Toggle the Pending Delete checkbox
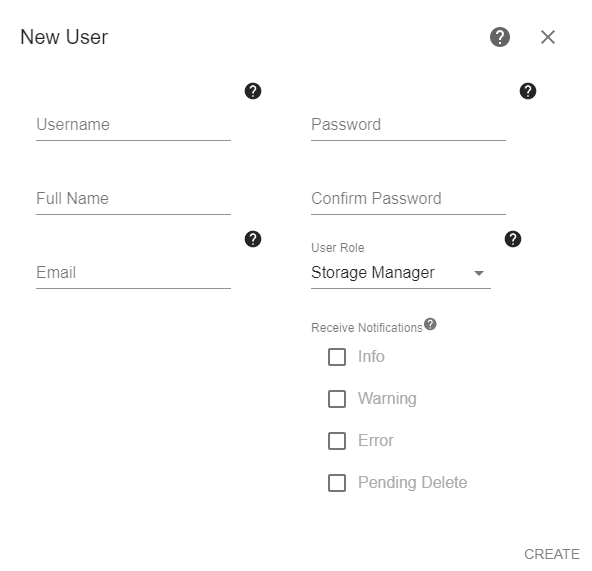This screenshot has height=571, width=592. 337,483
